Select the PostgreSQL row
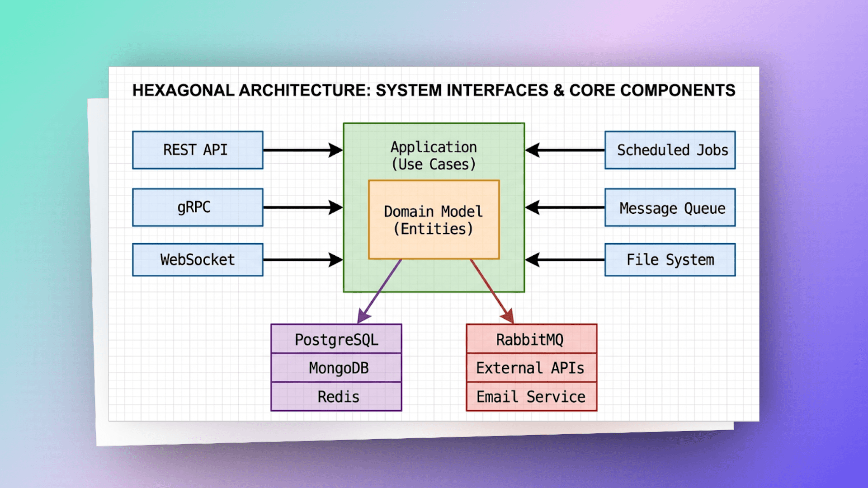Screen dimensions: 868x488 pos(336,339)
